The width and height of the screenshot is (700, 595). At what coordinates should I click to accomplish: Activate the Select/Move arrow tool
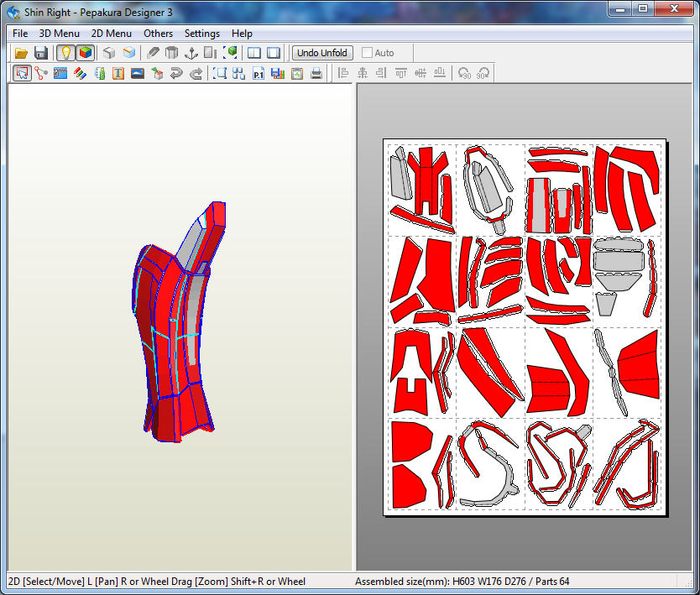point(23,73)
